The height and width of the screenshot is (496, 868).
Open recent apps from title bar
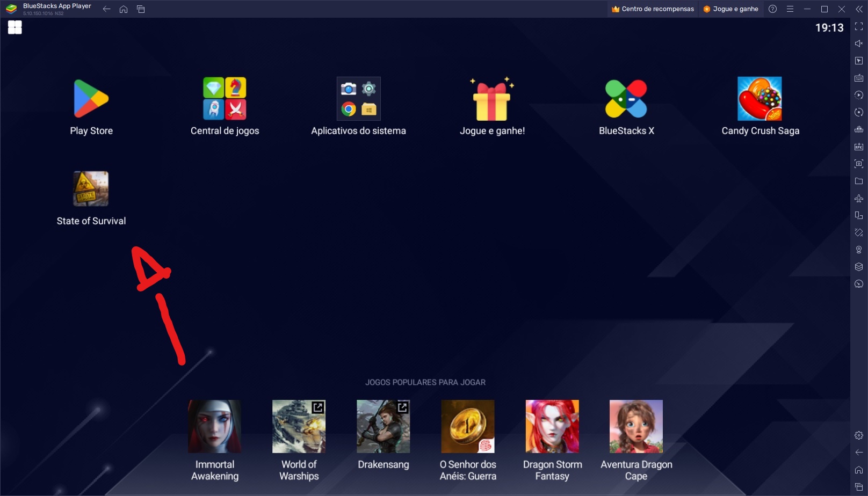(141, 9)
